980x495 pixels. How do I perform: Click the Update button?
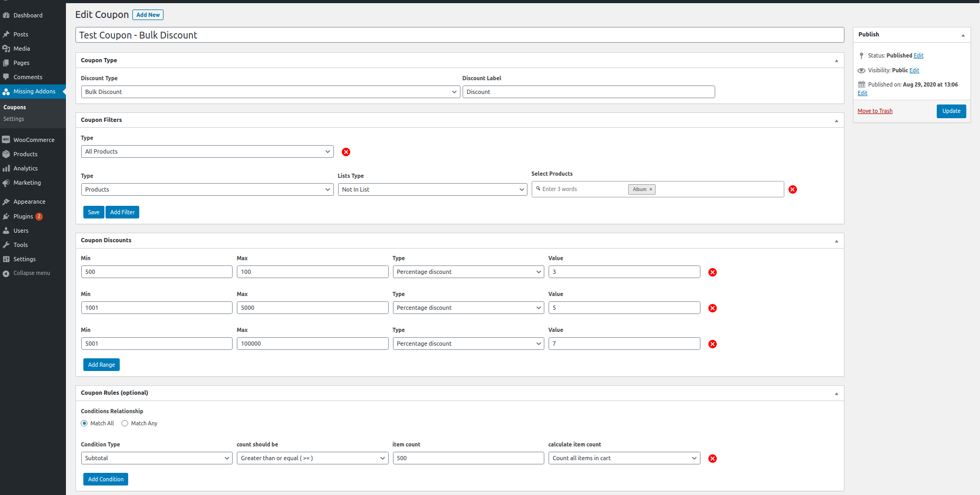(x=952, y=111)
